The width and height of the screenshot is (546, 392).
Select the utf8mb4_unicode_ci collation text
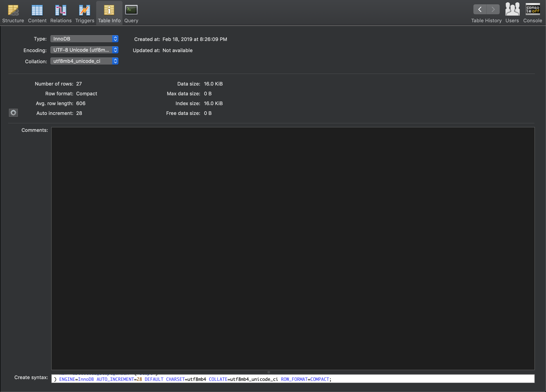(77, 61)
